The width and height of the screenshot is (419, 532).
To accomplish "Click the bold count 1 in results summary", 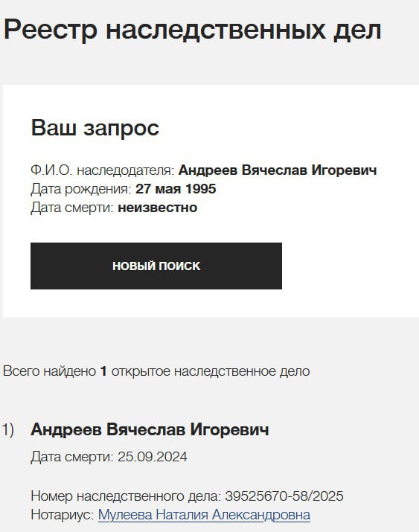I will [x=103, y=371].
